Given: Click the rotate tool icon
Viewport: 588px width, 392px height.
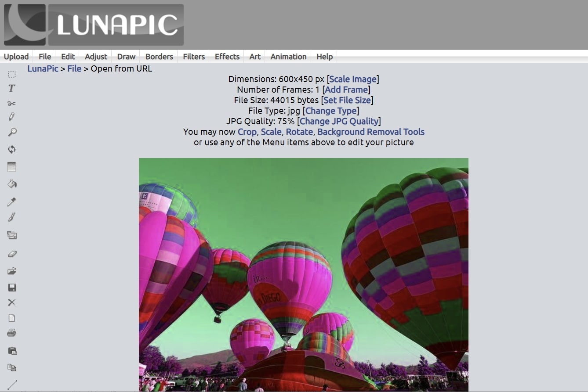Looking at the screenshot, I should 12,149.
